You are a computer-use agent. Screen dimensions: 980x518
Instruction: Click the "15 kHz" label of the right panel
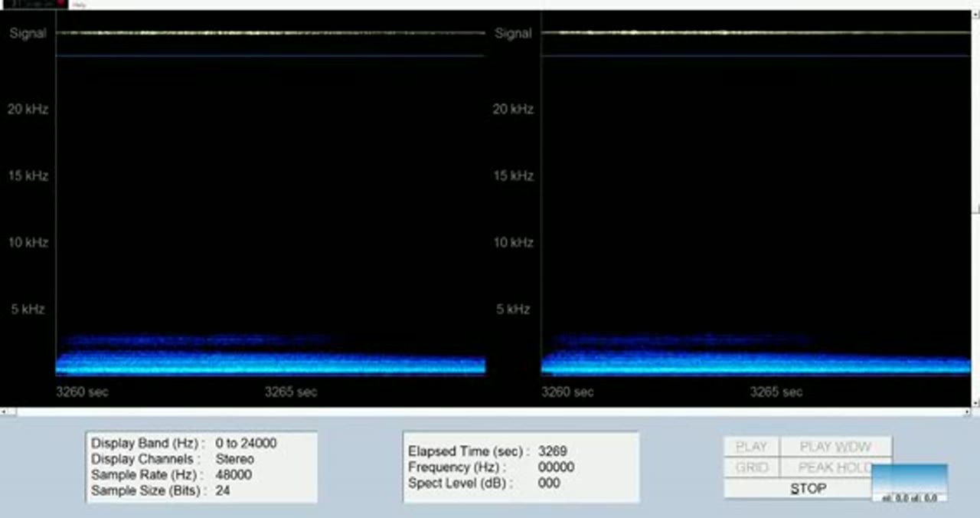(x=513, y=175)
